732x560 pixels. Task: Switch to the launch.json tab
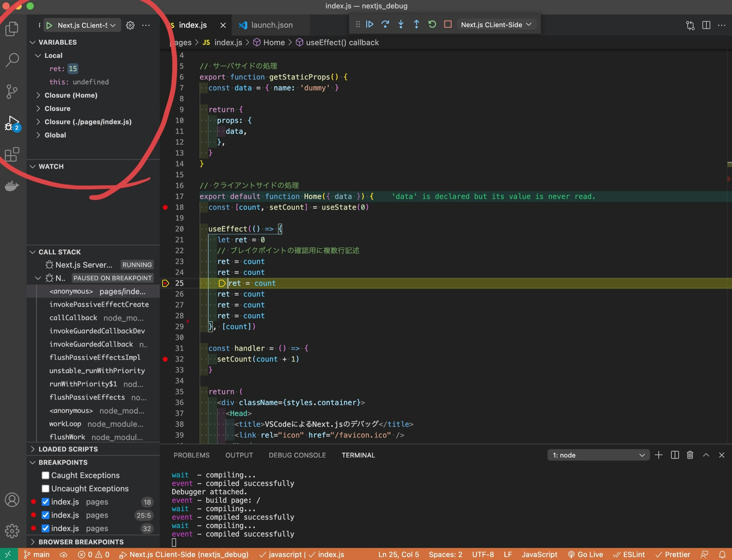tap(271, 25)
